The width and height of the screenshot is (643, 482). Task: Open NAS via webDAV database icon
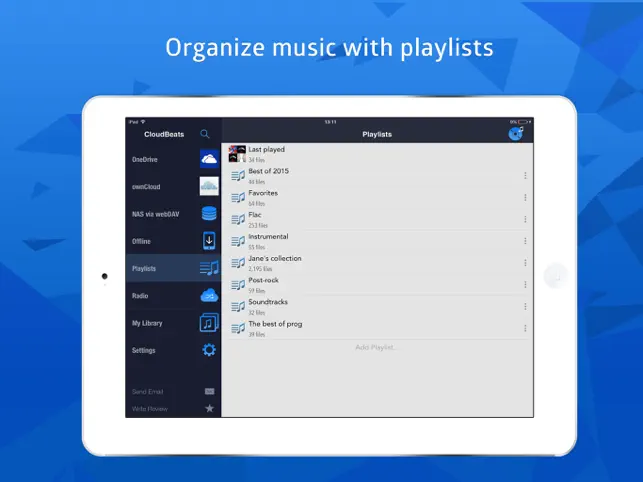point(209,213)
